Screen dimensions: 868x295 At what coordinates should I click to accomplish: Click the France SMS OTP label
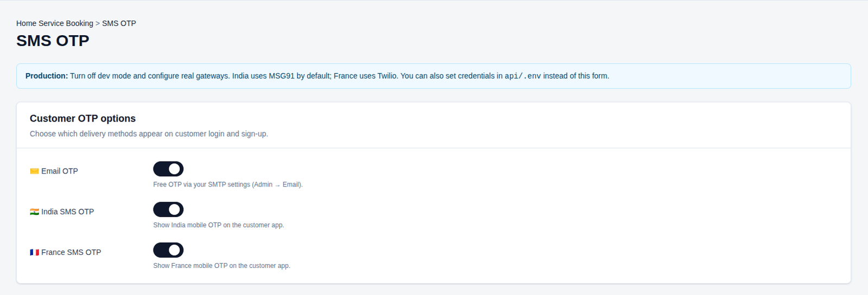[x=71, y=253]
